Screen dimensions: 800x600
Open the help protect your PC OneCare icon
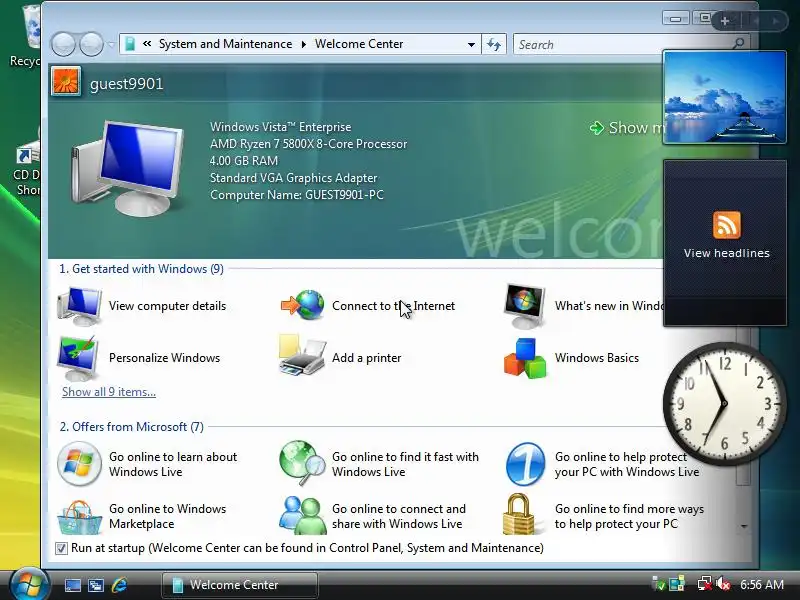click(x=526, y=464)
